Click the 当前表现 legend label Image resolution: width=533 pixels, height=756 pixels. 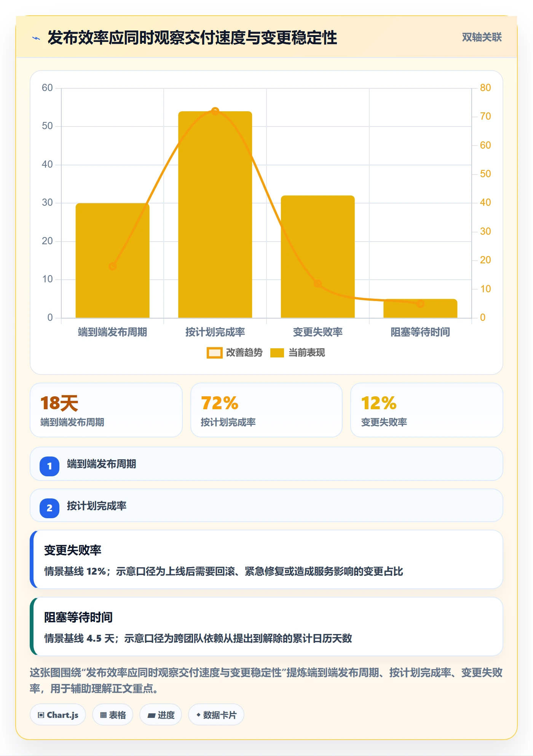tap(306, 353)
